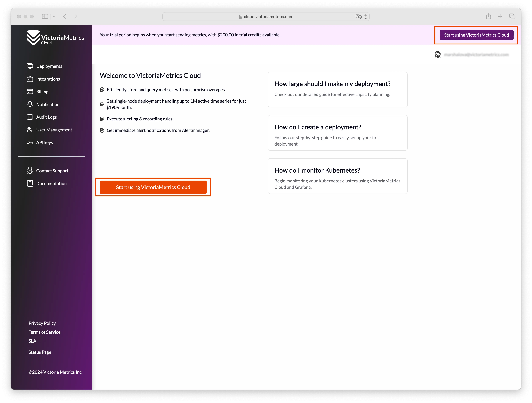
Task: Click the Integrations icon in sidebar
Action: click(x=30, y=79)
